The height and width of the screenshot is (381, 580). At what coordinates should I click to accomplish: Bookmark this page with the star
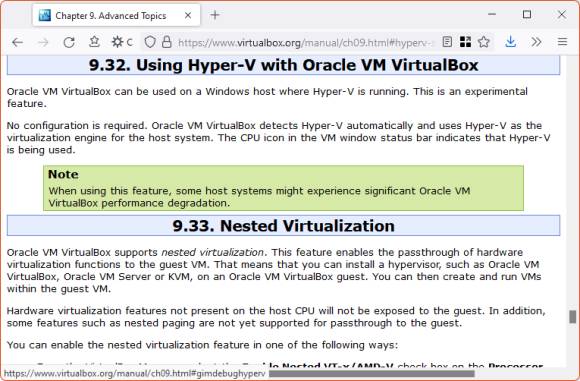pyautogui.click(x=484, y=42)
